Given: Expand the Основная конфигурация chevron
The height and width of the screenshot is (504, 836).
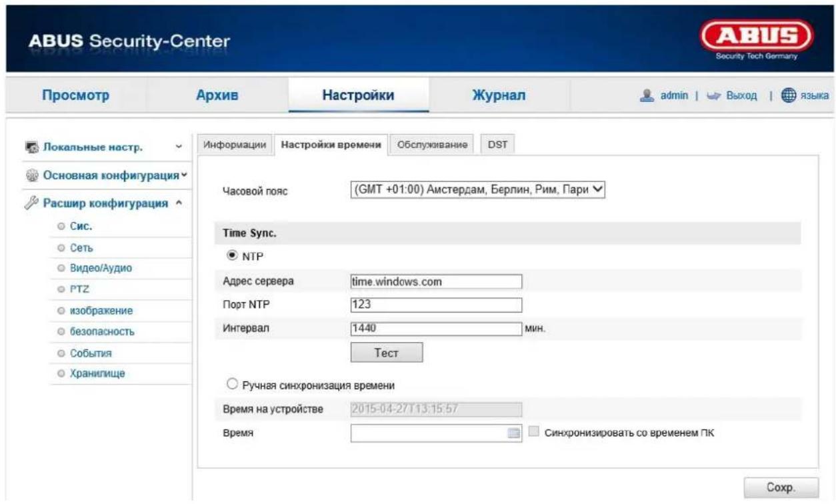Looking at the screenshot, I should pos(184,175).
